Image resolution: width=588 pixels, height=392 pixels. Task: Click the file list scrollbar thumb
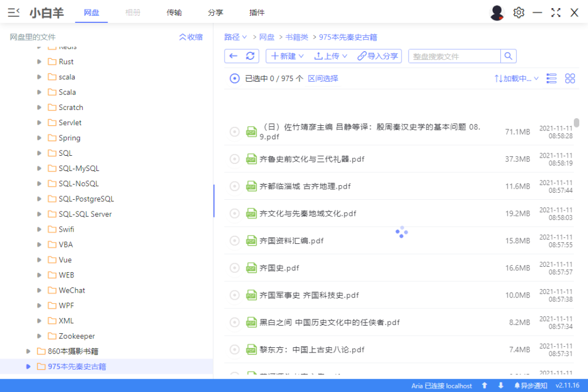click(x=576, y=123)
